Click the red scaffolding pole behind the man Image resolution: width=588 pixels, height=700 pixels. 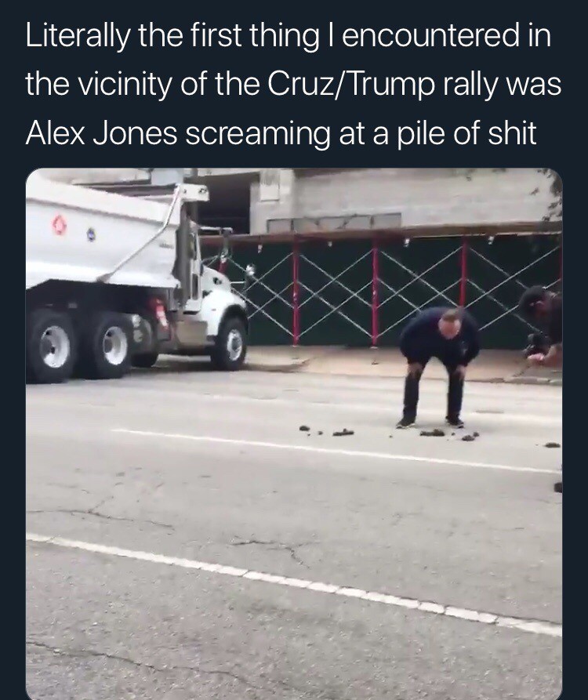click(x=464, y=271)
